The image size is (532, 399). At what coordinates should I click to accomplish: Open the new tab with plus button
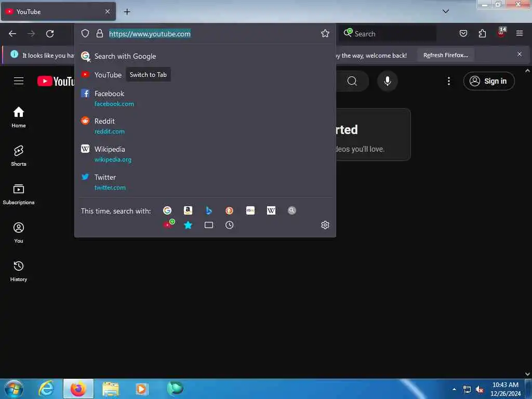[x=127, y=12]
